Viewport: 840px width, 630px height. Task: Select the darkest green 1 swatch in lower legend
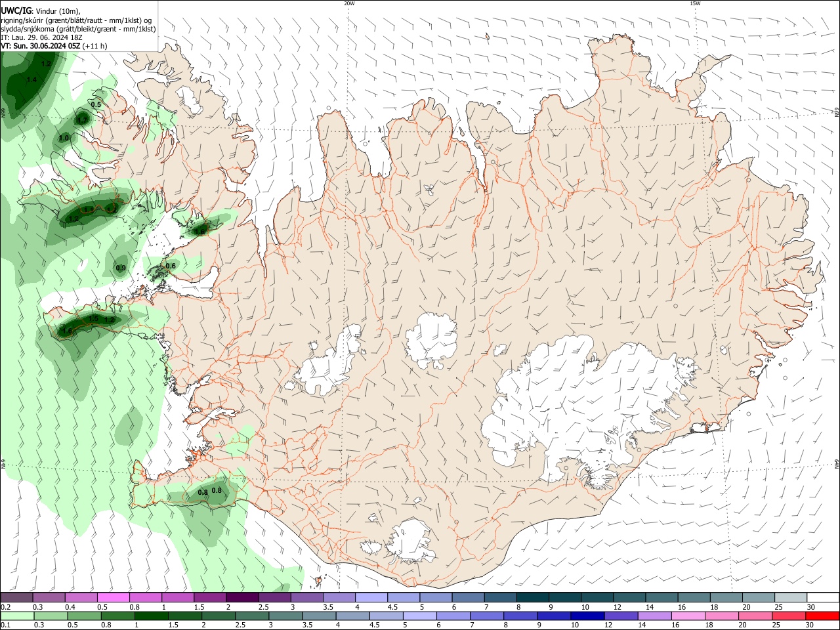pos(151,616)
